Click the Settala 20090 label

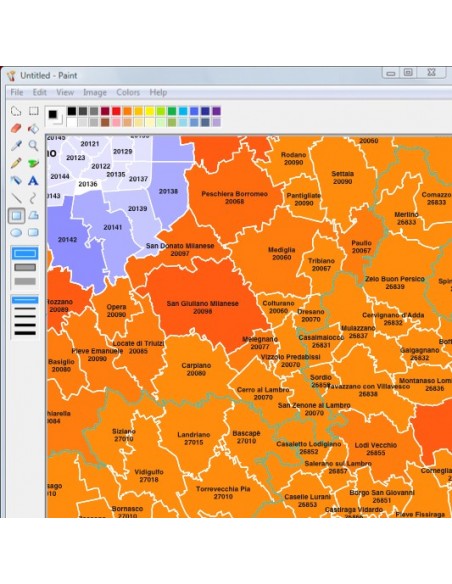(343, 177)
